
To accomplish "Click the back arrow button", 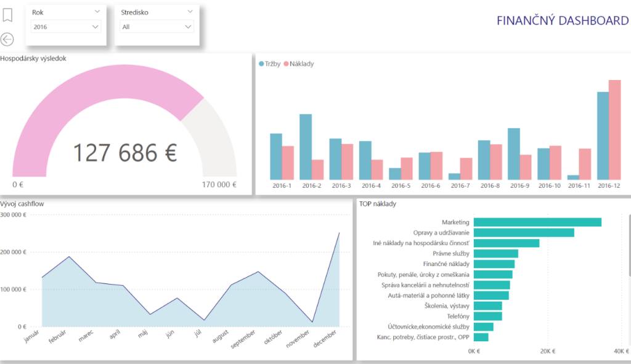I will (7, 39).
